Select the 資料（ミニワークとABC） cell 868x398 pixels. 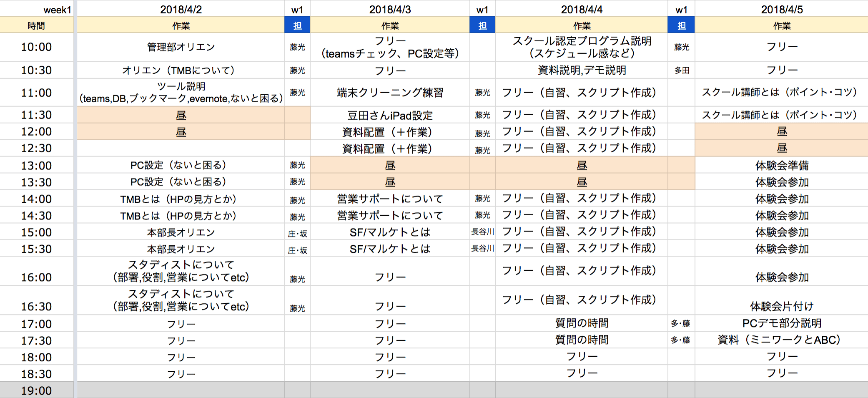[x=782, y=340]
